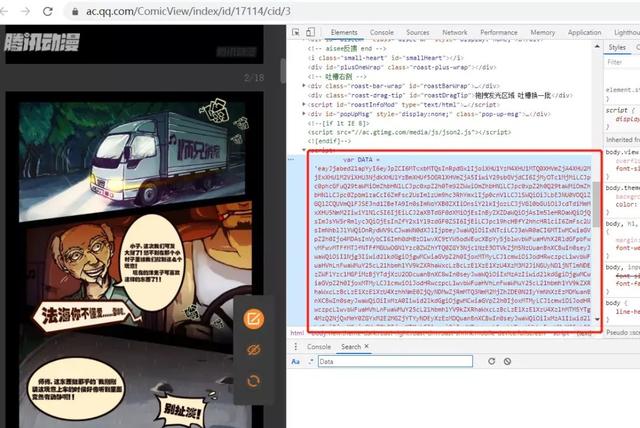Select the roast-drag-tip div row
The width and height of the screenshot is (640, 428).
[x=441, y=95]
